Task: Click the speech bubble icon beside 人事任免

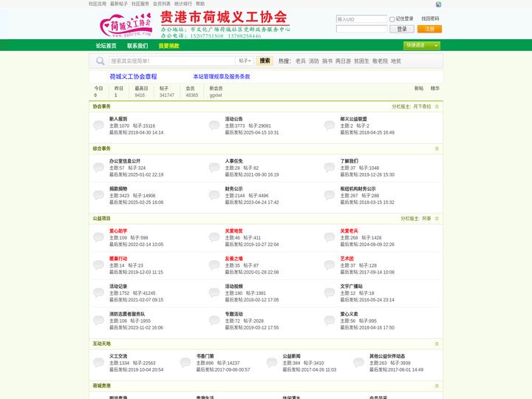Action: [214, 167]
